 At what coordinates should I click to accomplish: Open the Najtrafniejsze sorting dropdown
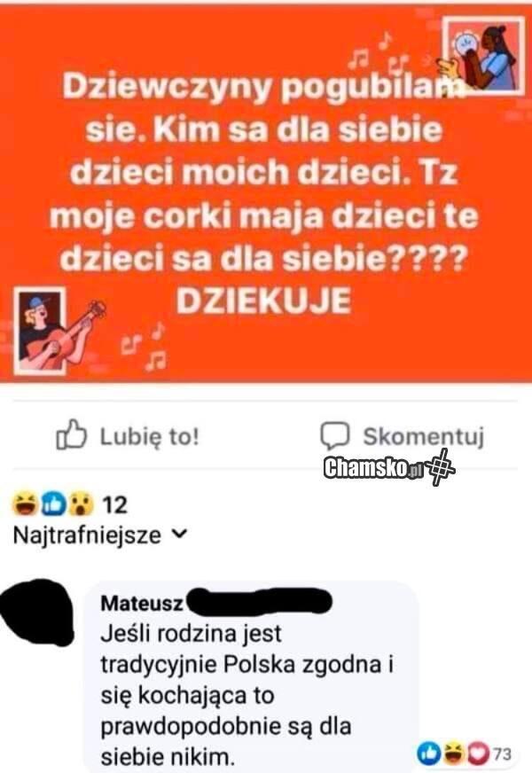pyautogui.click(x=100, y=535)
